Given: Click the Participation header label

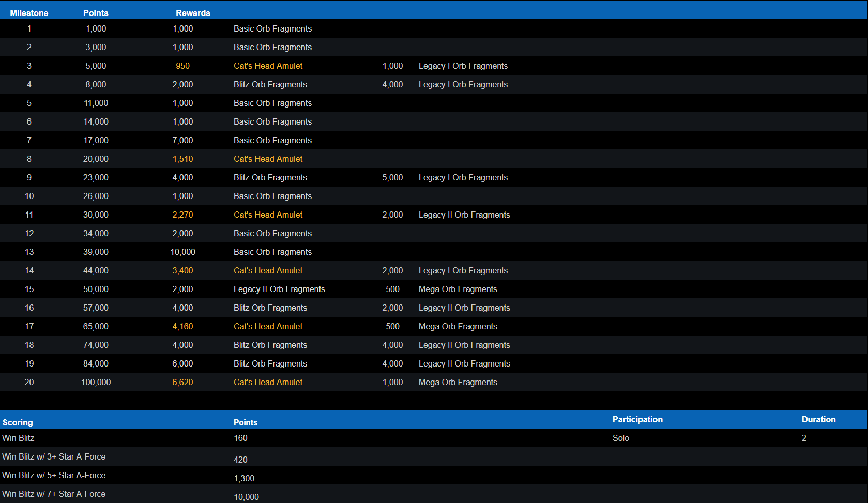Looking at the screenshot, I should coord(637,419).
